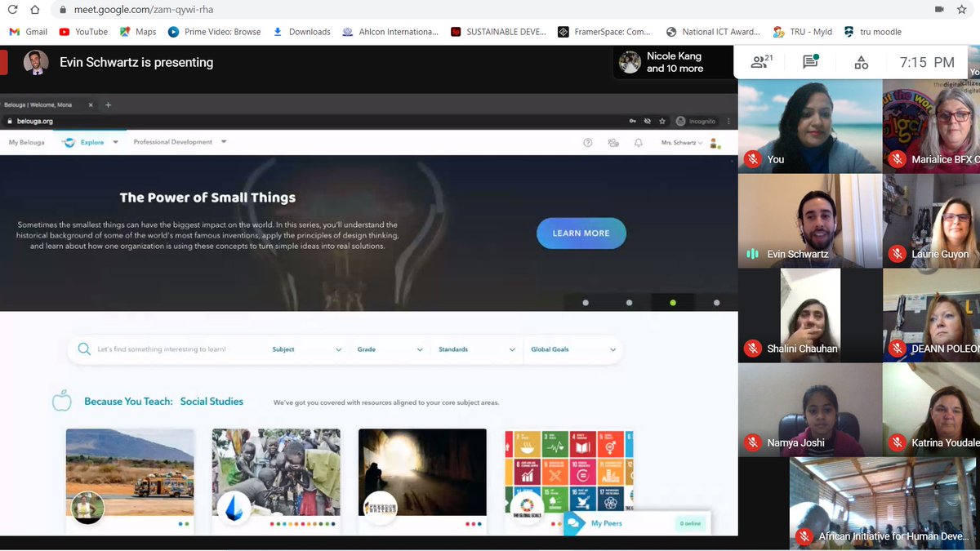Select the active green carousel dot
980x551 pixels.
(673, 303)
